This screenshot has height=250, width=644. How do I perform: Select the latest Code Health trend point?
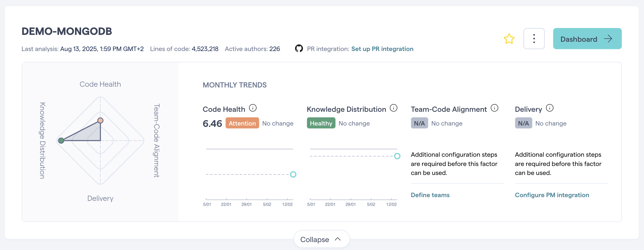[293, 174]
